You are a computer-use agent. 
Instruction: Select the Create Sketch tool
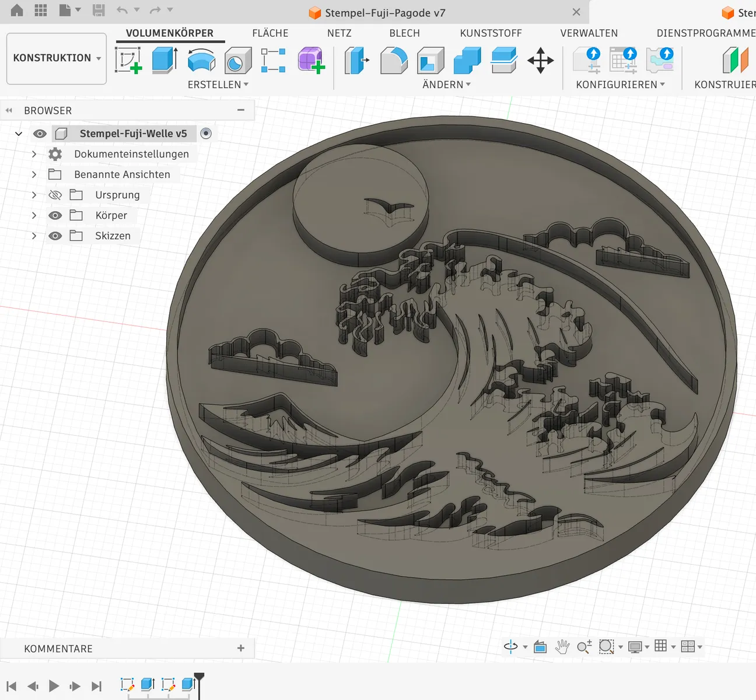[128, 60]
